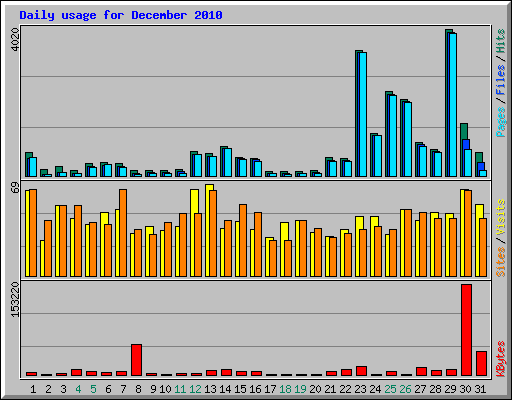512x400 pixels.
Task: Click the orange sites bar for day 1
Action: pos(33,233)
